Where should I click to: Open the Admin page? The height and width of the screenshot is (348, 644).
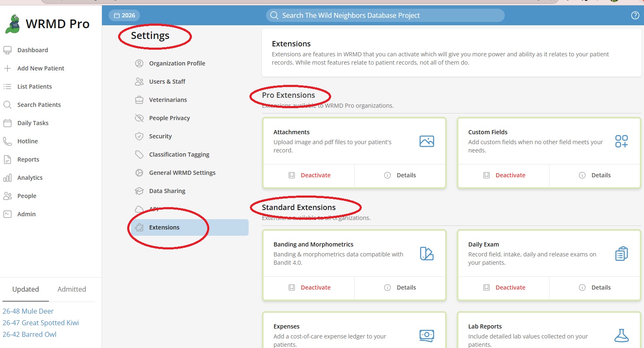click(x=27, y=214)
